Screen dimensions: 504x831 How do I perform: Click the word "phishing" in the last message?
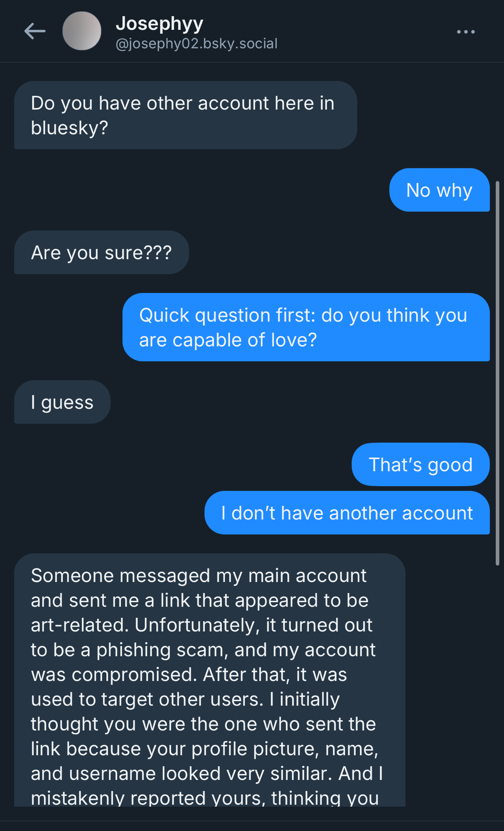[133, 650]
